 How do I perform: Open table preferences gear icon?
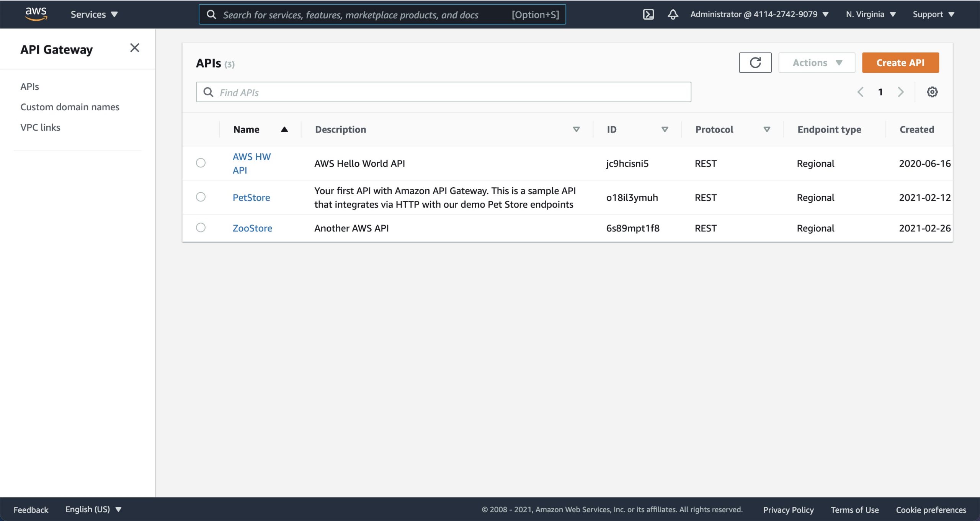pos(932,92)
